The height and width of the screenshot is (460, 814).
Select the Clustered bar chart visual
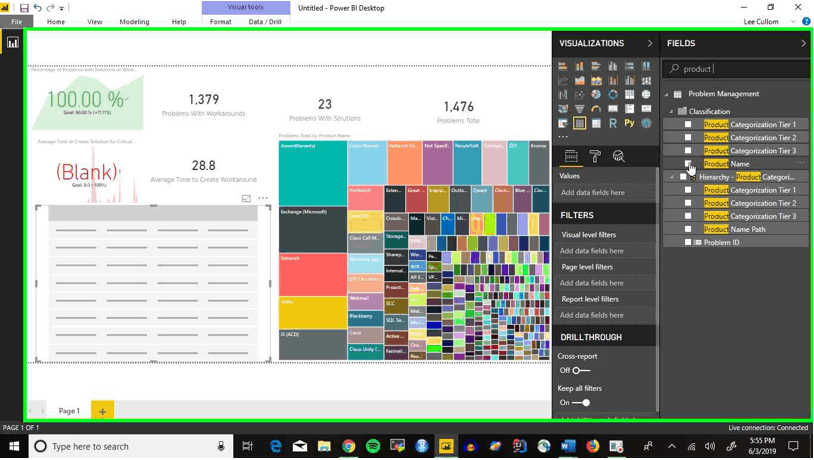pyautogui.click(x=596, y=66)
